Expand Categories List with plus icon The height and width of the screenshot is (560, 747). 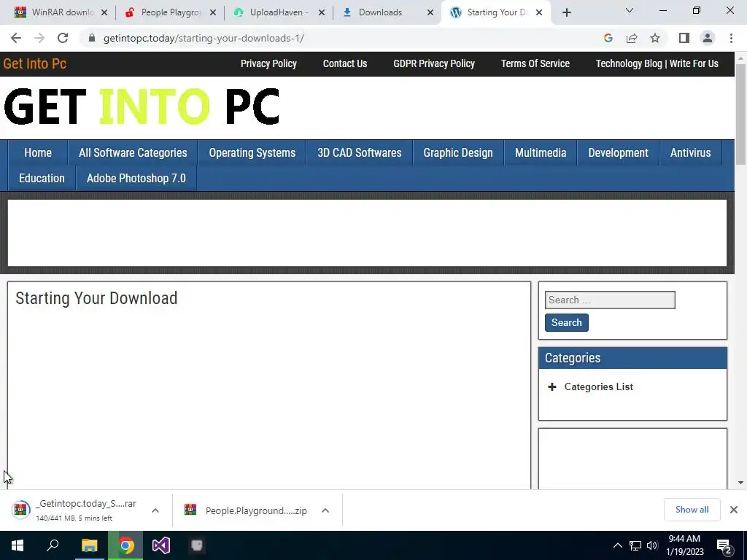(551, 386)
